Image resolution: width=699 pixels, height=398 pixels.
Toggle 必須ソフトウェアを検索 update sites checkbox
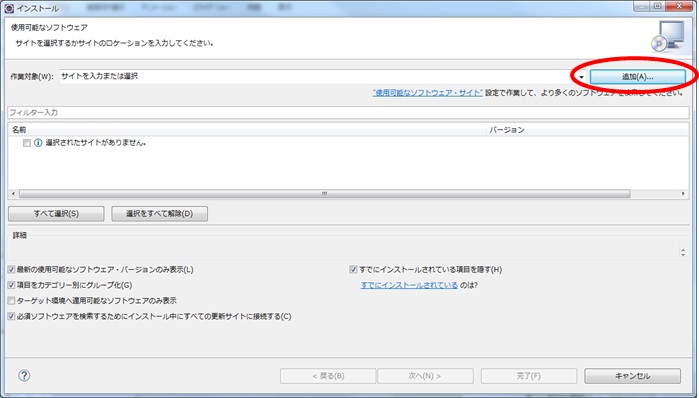(x=12, y=316)
